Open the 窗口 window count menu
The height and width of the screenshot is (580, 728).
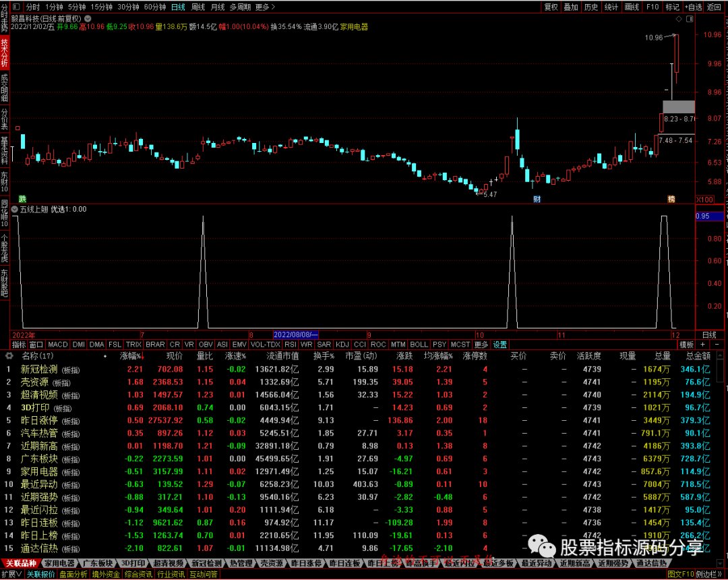(x=36, y=345)
